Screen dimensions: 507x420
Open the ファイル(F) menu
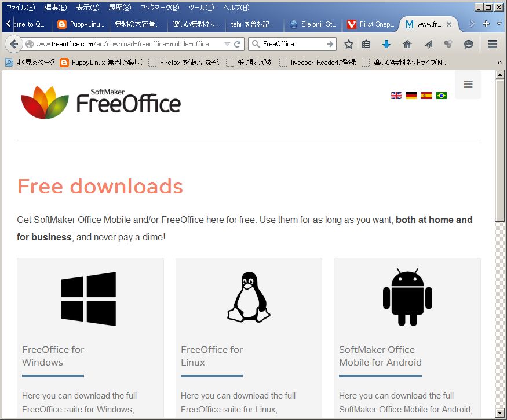(21, 7)
